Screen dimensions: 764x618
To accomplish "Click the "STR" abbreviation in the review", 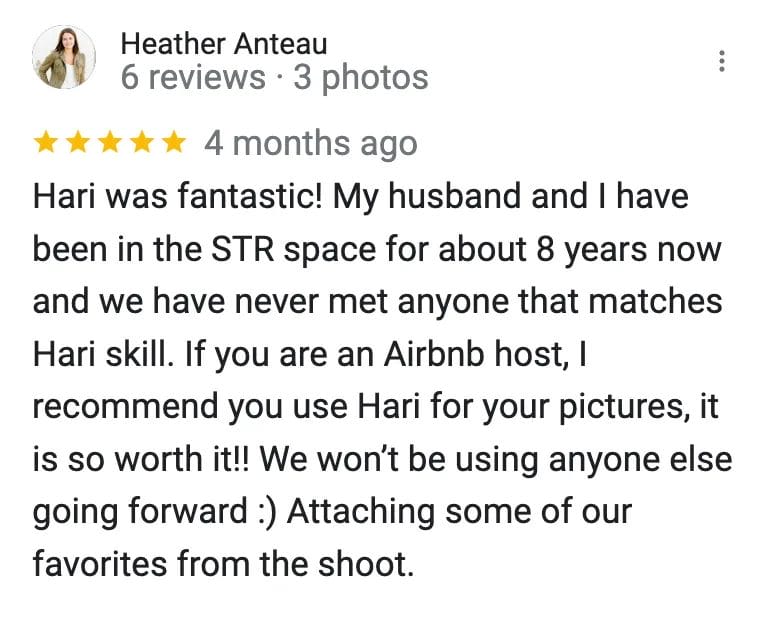I will coord(243,250).
